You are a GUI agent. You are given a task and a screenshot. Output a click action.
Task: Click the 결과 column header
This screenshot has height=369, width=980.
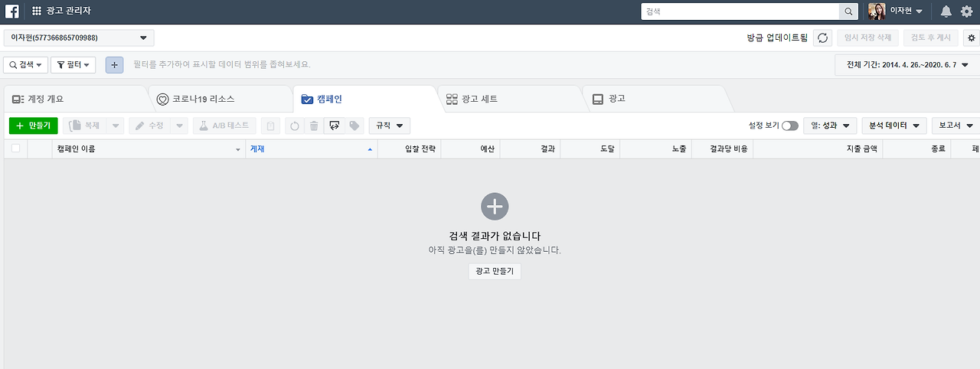[x=531, y=149]
